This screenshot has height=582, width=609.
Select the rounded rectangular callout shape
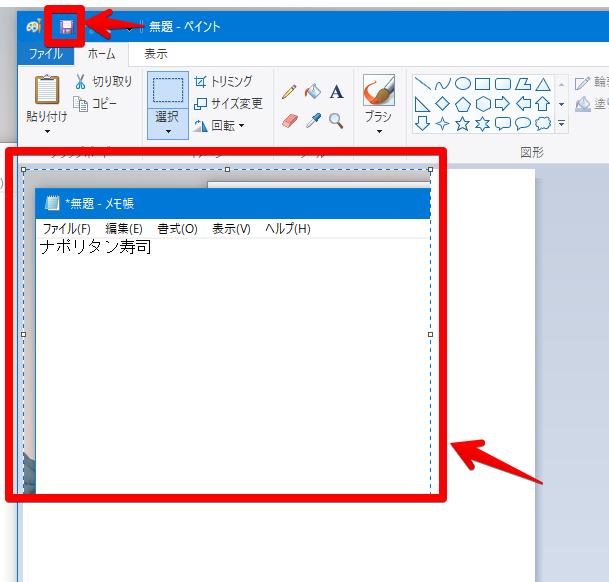pos(503,124)
